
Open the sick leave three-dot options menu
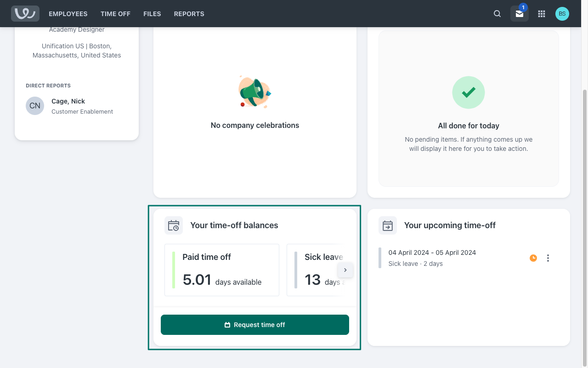pos(548,258)
